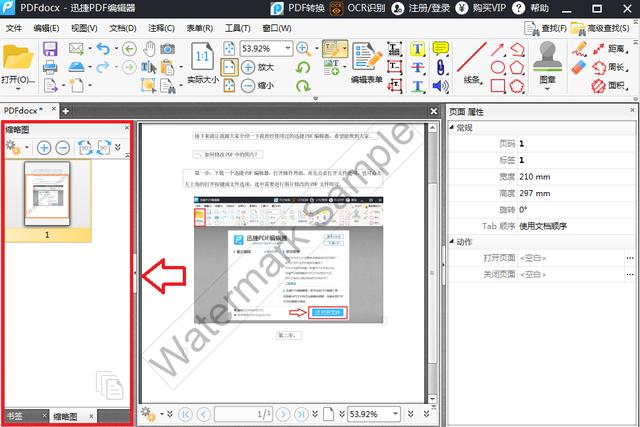640x427 pixels.
Task: Click the yellow sticky note comment icon
Action: tap(440, 49)
